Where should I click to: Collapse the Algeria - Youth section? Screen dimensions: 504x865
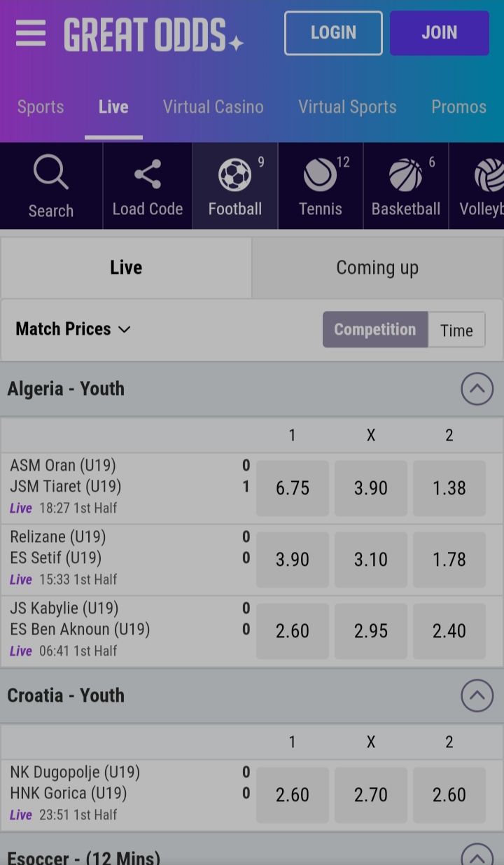pyautogui.click(x=477, y=389)
